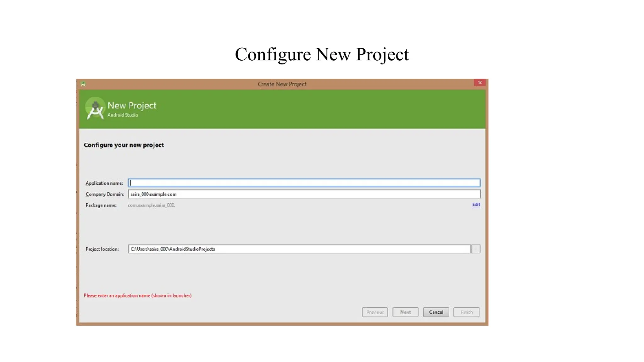Click the 'Application name:' label
This screenshot has width=644, height=362.
pyautogui.click(x=104, y=183)
